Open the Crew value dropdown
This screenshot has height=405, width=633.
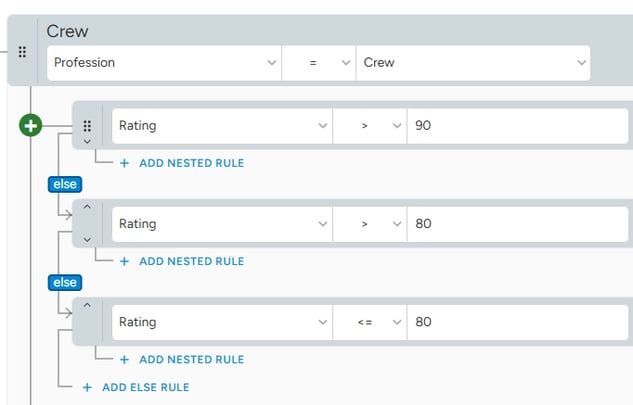473,62
